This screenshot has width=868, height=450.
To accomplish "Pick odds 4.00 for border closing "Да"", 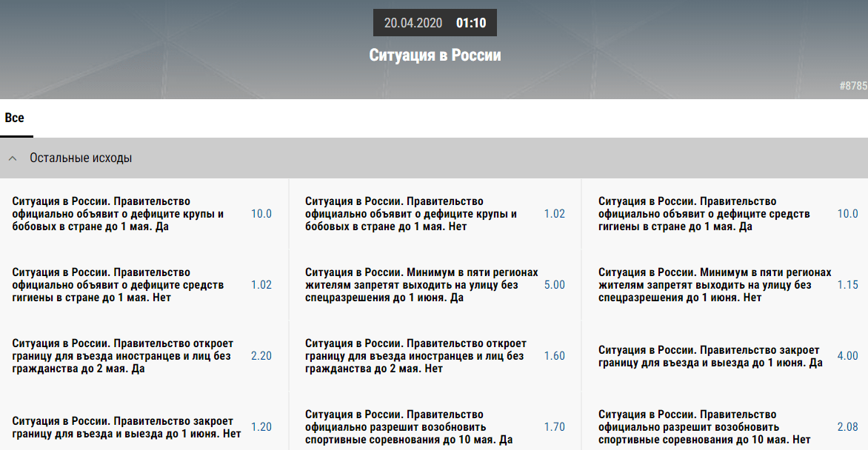I will pyautogui.click(x=847, y=356).
